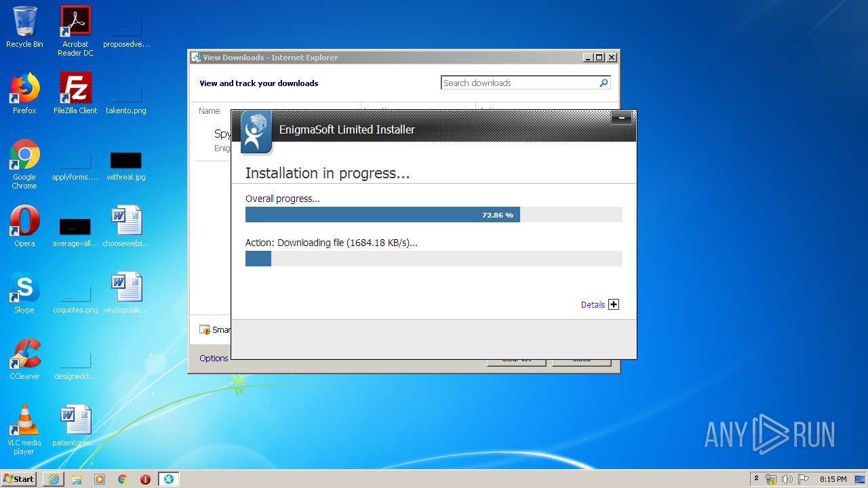Click into the Search downloads field
This screenshot has width=868, height=488.
coord(519,83)
